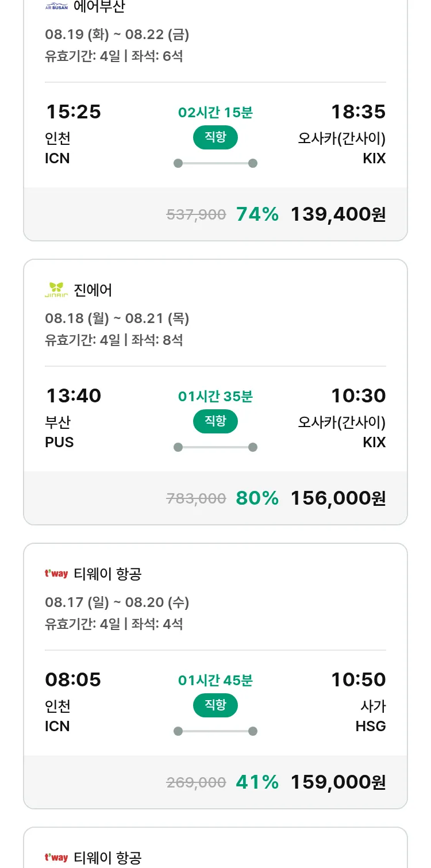Click the 15:25 Incheon departure time
The image size is (431, 868).
tap(73, 112)
